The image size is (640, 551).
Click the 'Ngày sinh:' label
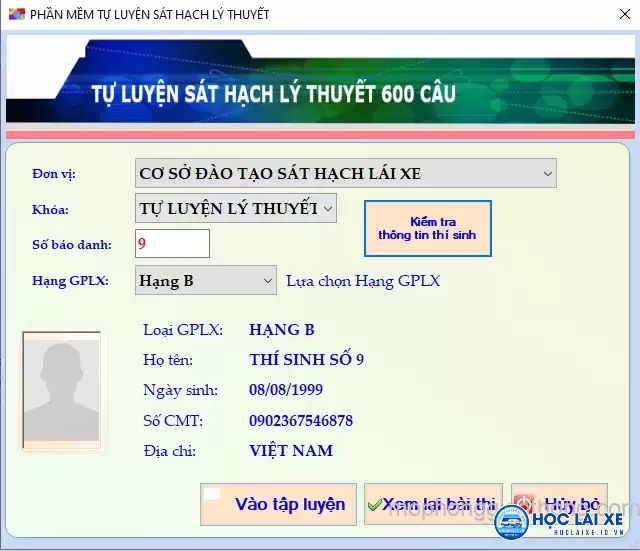[x=180, y=390]
